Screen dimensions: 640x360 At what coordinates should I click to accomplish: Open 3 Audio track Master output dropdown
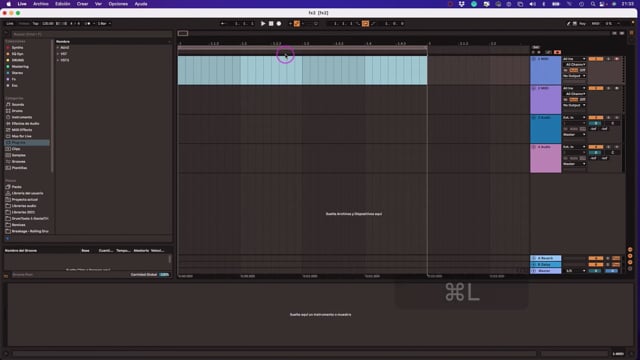pos(574,135)
